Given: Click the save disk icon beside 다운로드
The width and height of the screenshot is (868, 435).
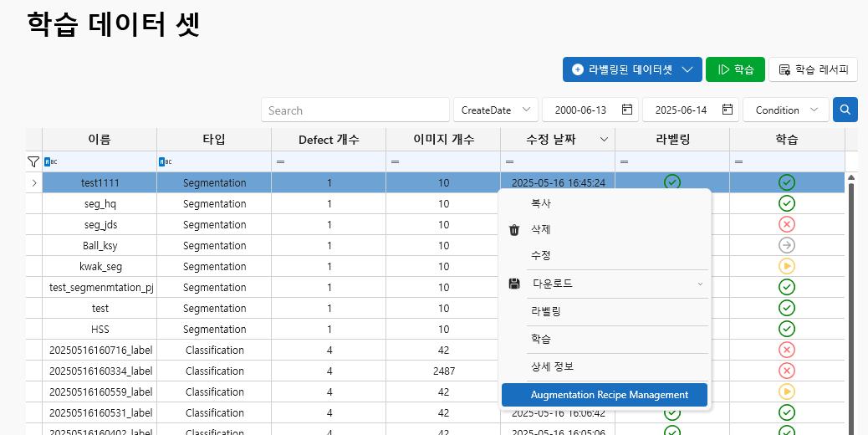Looking at the screenshot, I should tap(514, 284).
